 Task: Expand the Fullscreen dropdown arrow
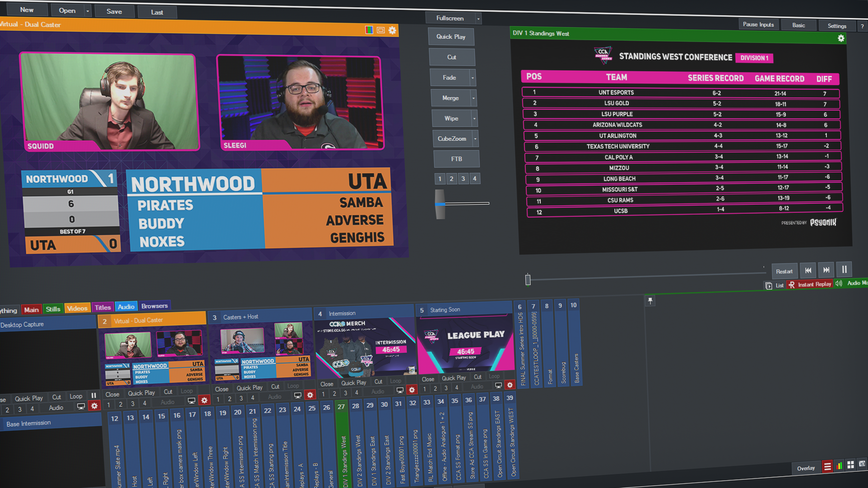pyautogui.click(x=478, y=19)
